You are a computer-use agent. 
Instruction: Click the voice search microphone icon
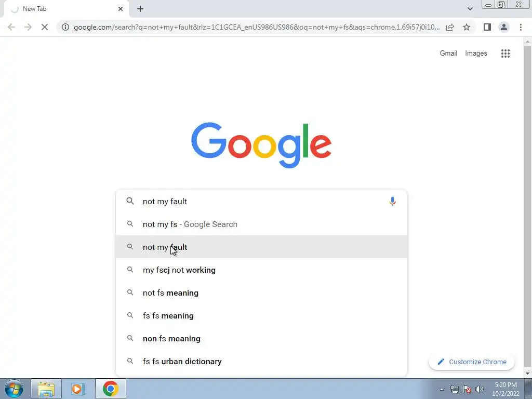point(392,201)
